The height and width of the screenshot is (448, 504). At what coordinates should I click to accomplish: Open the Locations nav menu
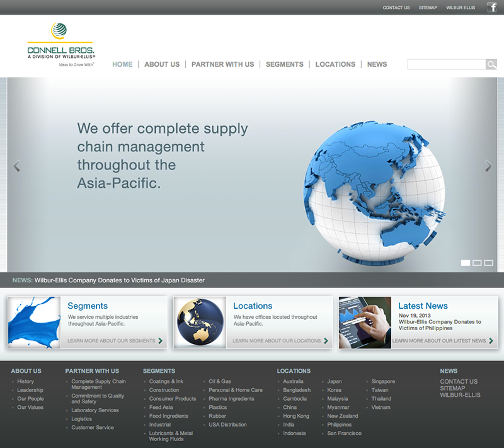[x=335, y=64]
